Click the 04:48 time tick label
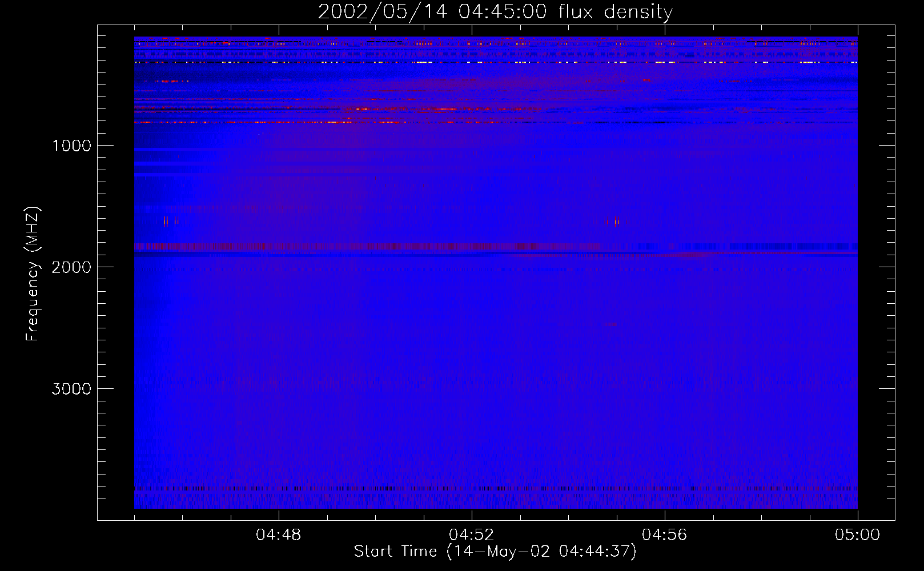Image resolution: width=924 pixels, height=571 pixels. 279,535
